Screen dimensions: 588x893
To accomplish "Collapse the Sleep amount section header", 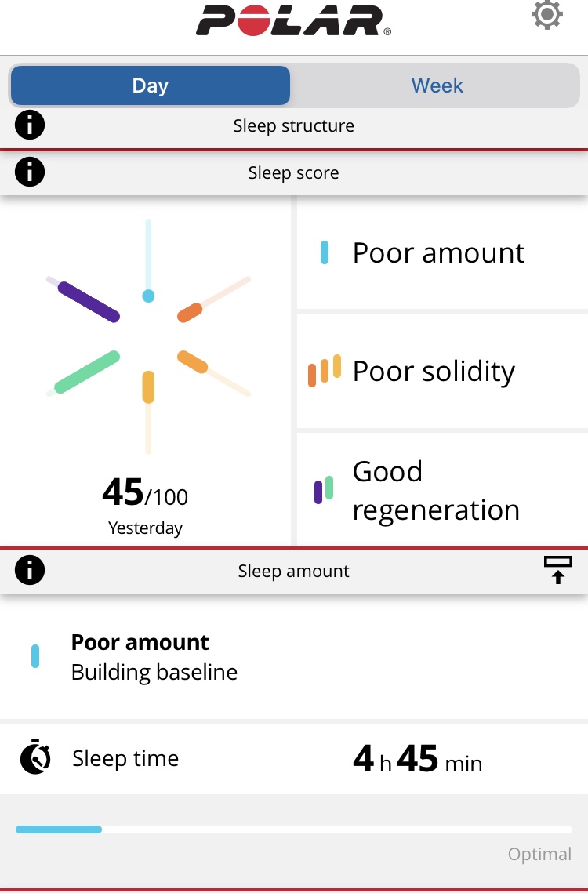I will coord(294,571).
